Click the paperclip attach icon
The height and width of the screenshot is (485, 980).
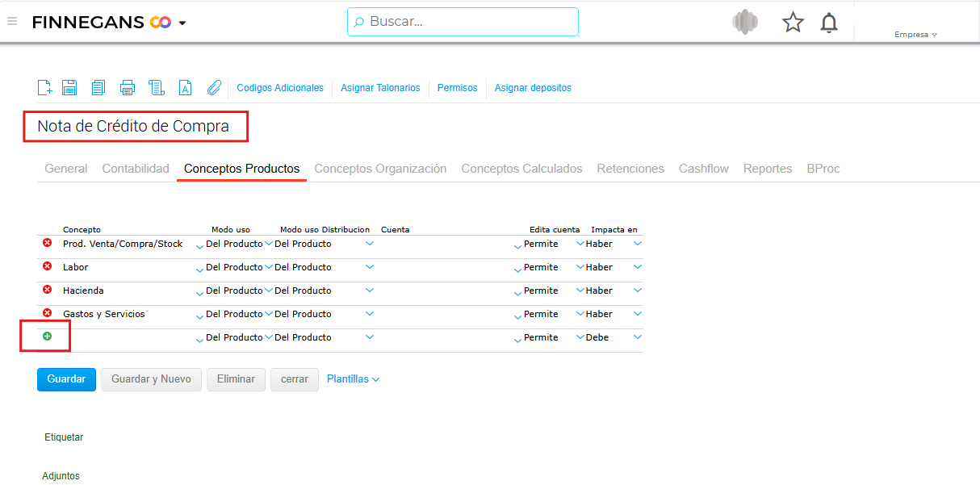coord(214,88)
